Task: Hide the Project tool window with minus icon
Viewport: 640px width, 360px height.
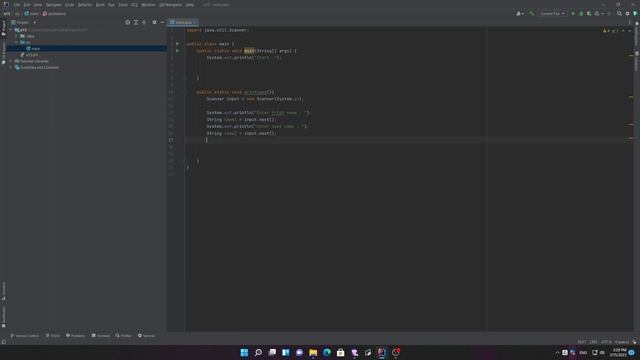Action: click(x=162, y=22)
